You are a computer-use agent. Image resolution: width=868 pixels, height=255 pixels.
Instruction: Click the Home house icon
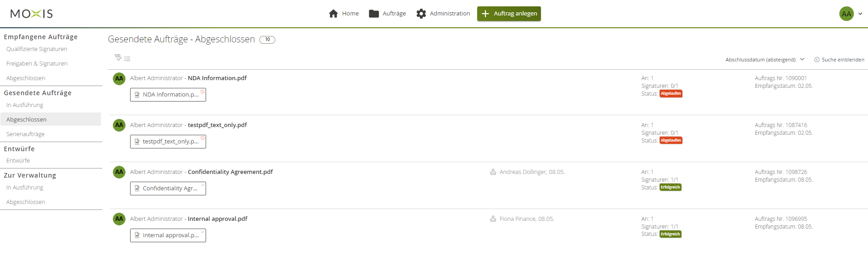click(333, 14)
